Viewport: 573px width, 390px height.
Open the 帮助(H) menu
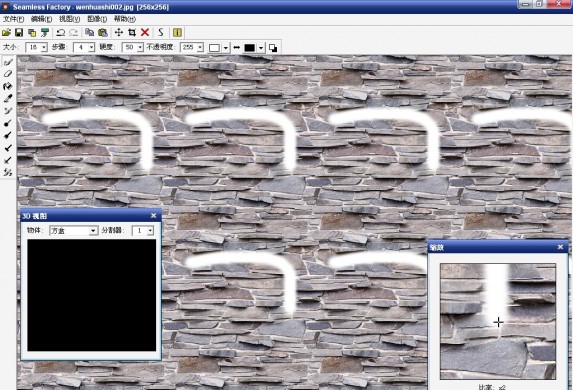125,19
